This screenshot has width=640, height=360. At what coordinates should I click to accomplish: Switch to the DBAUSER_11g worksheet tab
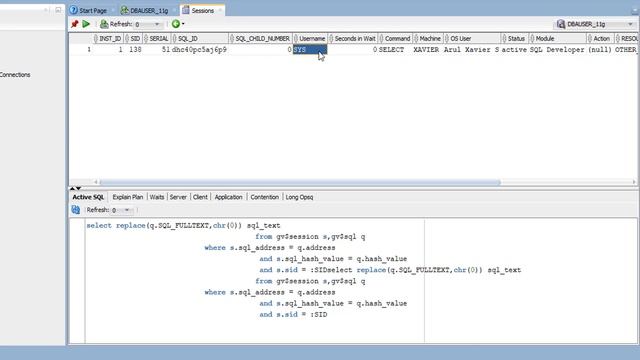[145, 11]
